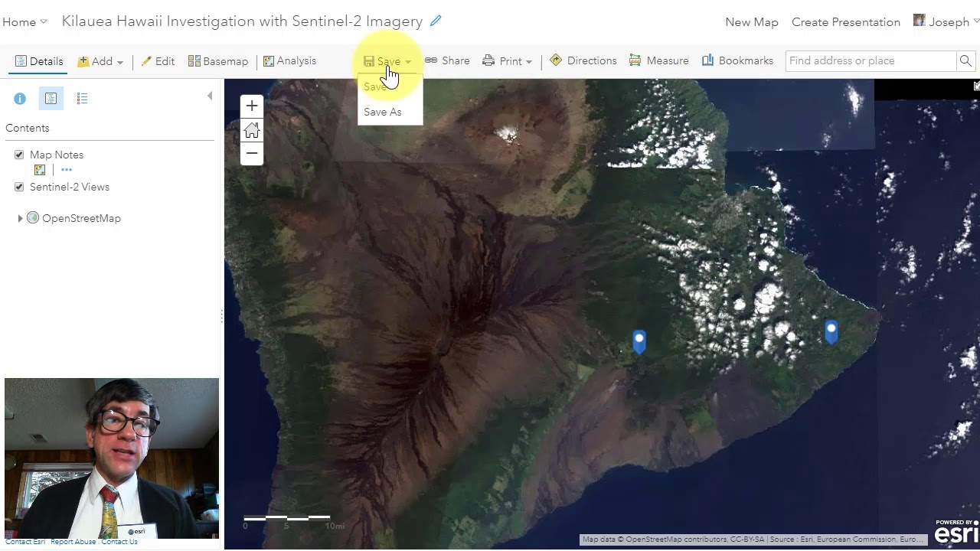This screenshot has height=551, width=980.
Task: Click the Save dropdown button
Action: coord(387,61)
